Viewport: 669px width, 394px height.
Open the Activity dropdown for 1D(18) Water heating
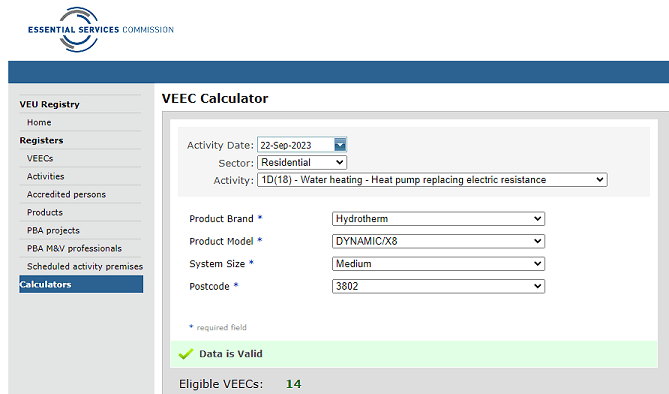click(432, 180)
